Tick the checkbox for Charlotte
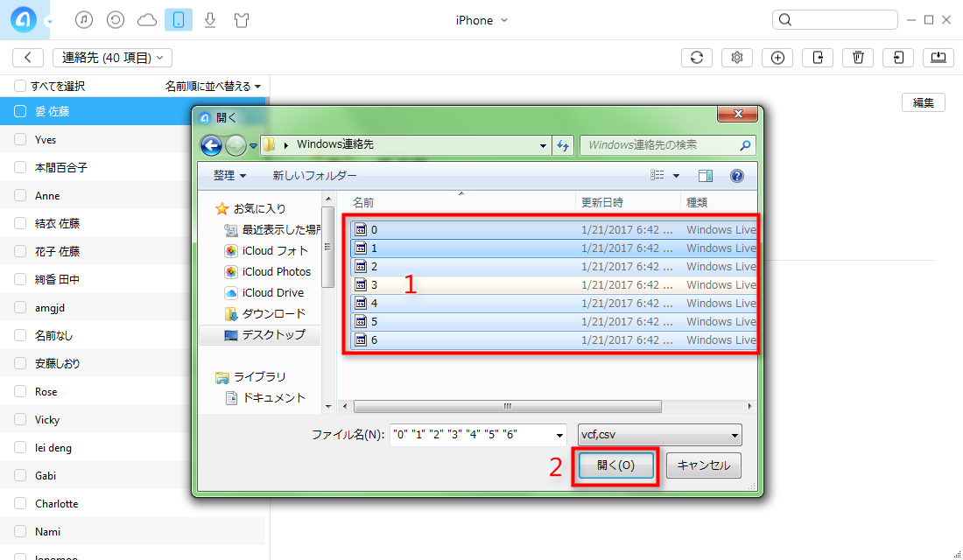The image size is (963, 560). pyautogui.click(x=20, y=503)
